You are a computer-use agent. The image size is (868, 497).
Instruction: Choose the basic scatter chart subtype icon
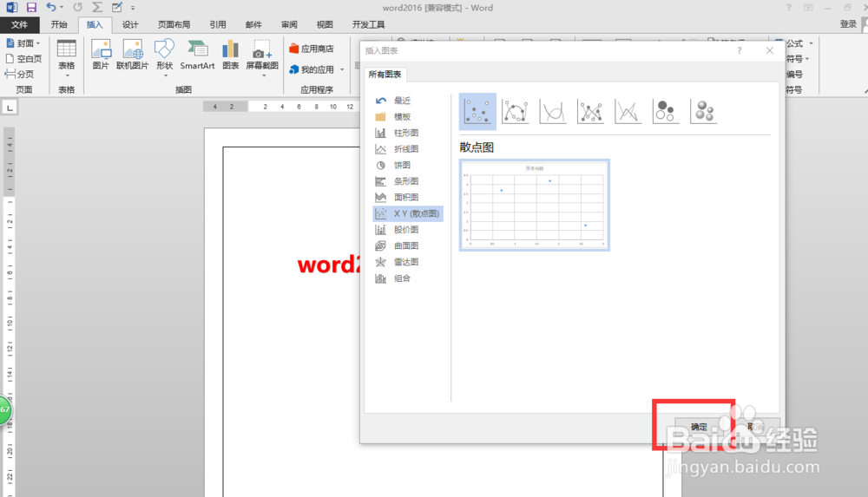point(477,111)
